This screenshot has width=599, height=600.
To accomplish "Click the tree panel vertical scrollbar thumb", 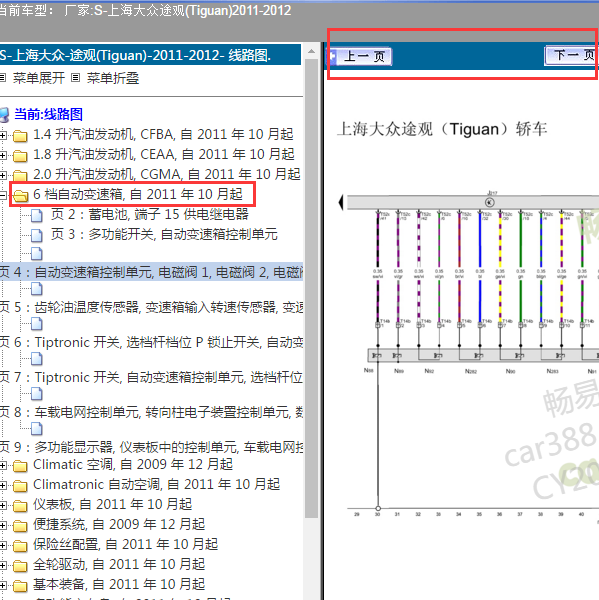I will coord(312,288).
